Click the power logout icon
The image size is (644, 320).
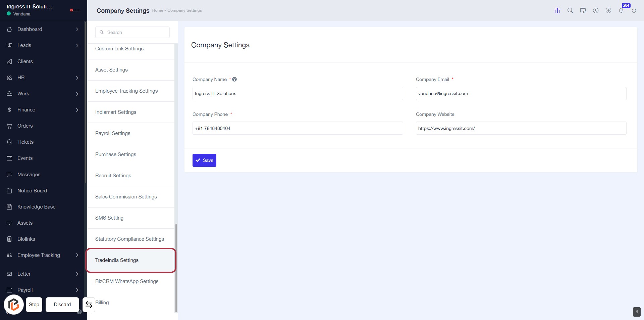[634, 10]
